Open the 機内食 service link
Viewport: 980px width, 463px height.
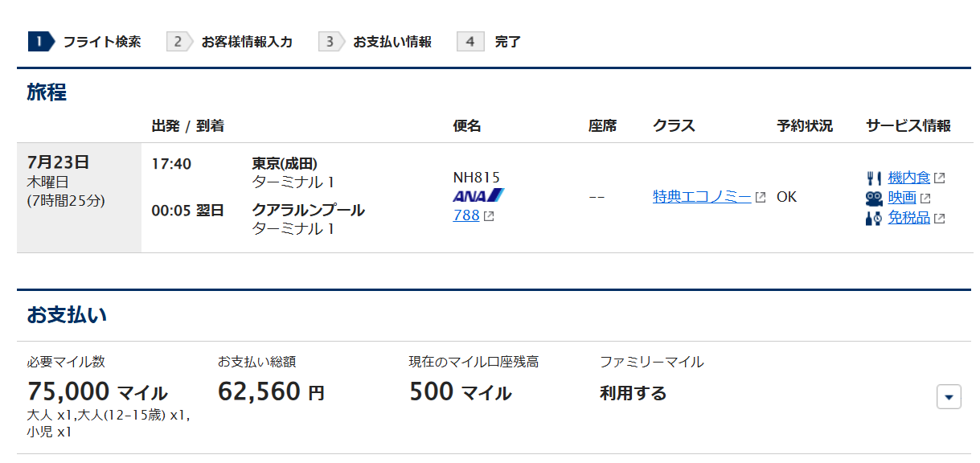pyautogui.click(x=909, y=178)
